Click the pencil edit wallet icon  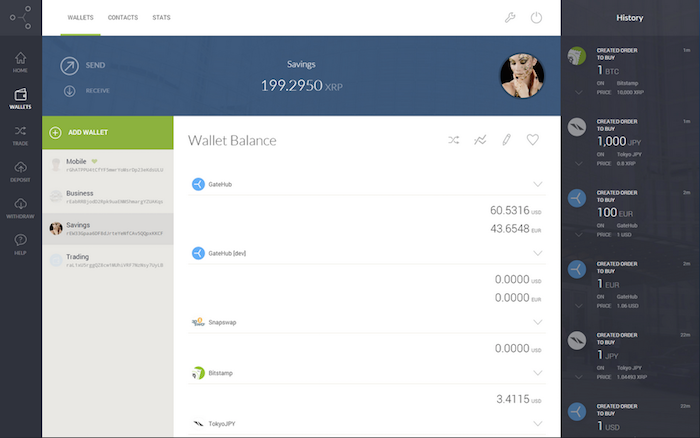click(506, 140)
